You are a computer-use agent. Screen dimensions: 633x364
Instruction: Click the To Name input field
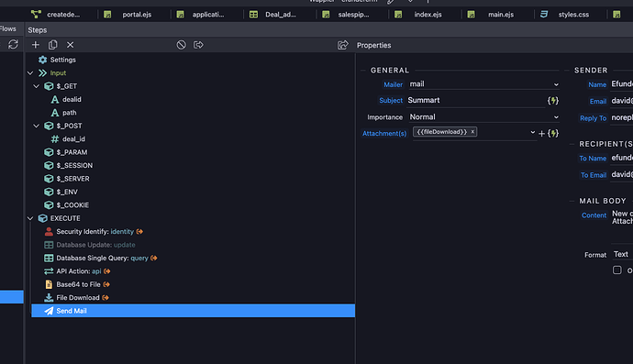pyautogui.click(x=622, y=158)
